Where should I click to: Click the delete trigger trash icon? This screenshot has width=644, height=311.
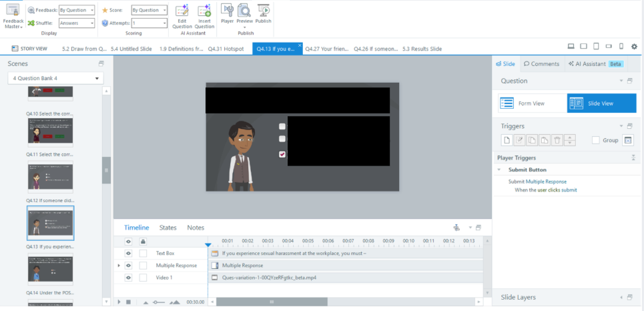pos(557,140)
